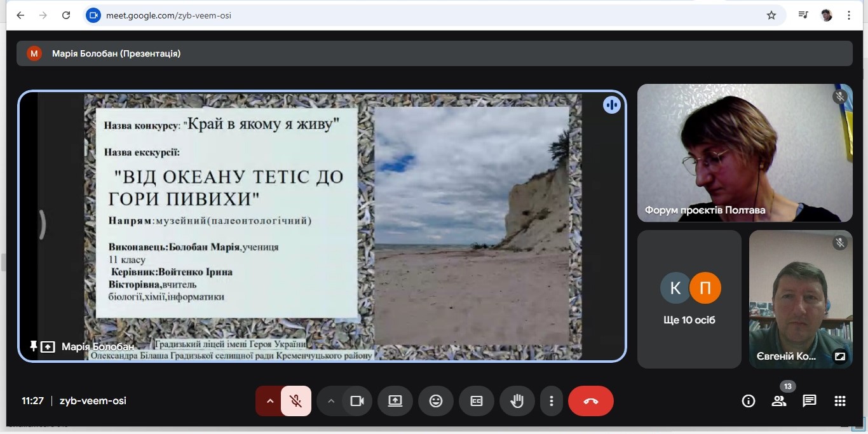Expand video settings chevron next to camera
868x434 pixels.
point(330,401)
